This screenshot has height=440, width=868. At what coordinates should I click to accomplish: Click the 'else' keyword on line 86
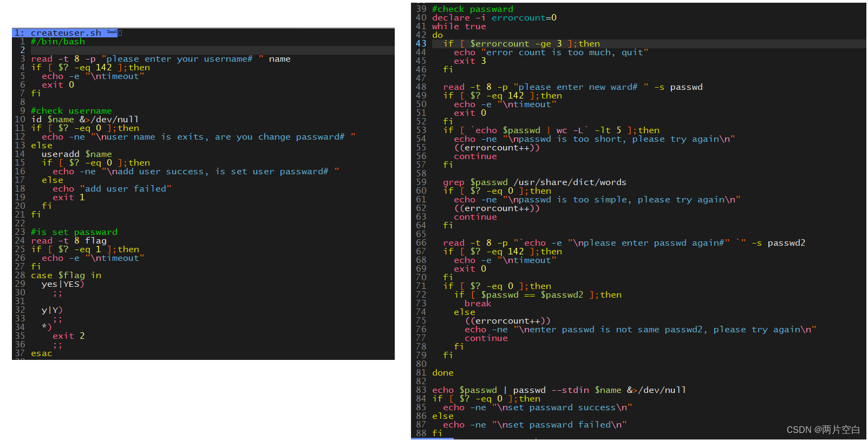(x=443, y=416)
